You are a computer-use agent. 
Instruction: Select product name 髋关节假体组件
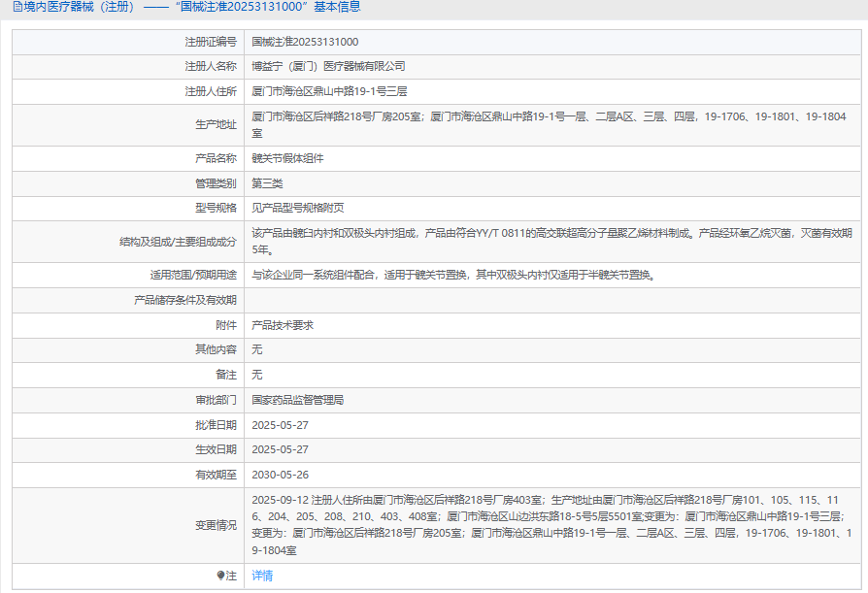click(287, 158)
